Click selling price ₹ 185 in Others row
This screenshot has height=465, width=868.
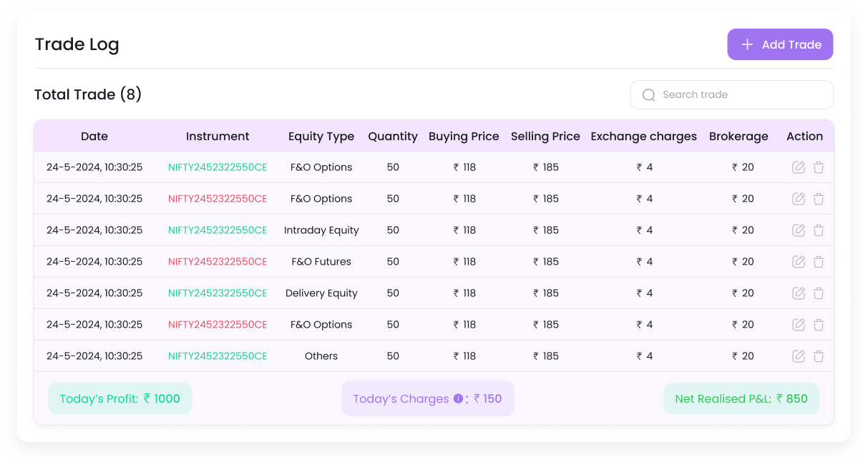546,356
